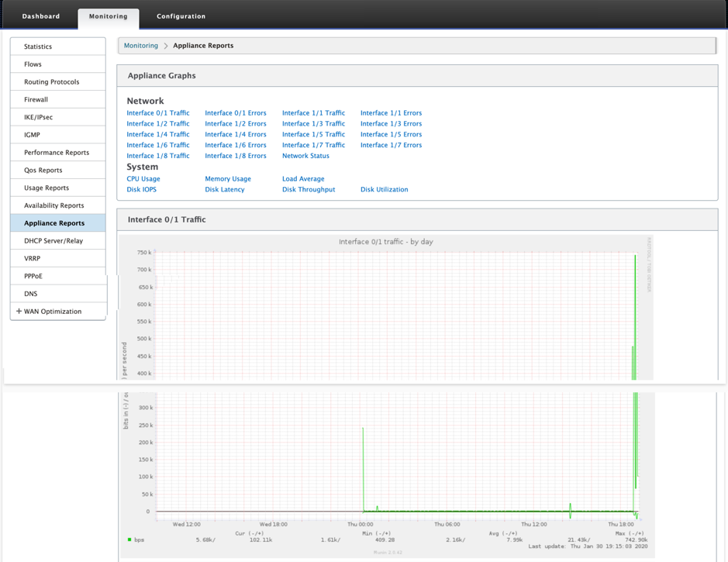This screenshot has width=728, height=562.
Task: Open Availability Reports
Action: pyautogui.click(x=58, y=205)
